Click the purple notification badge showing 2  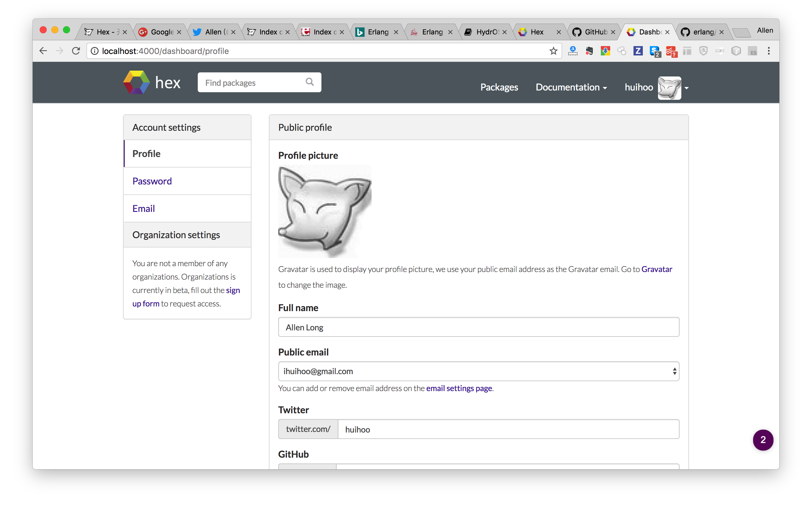pos(763,440)
